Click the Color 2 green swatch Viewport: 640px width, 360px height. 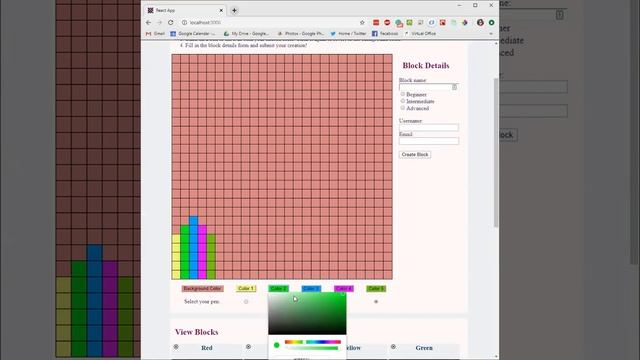tap(278, 289)
